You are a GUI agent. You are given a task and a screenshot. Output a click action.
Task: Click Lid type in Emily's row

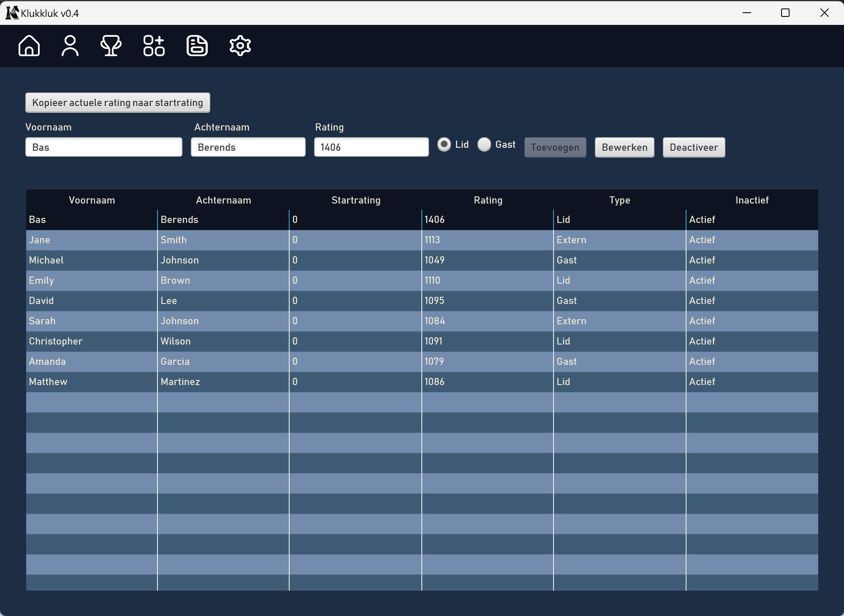coord(620,280)
